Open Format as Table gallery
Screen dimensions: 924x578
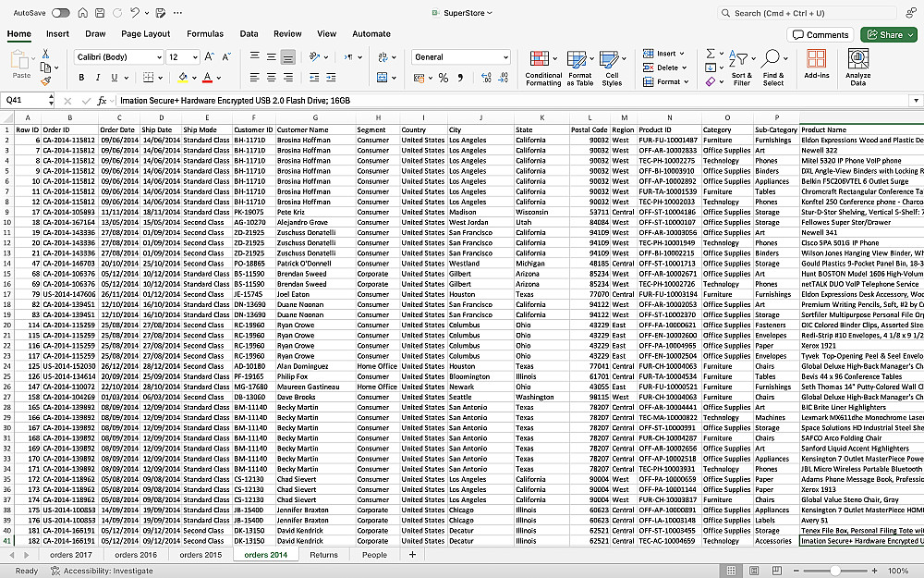[580, 68]
